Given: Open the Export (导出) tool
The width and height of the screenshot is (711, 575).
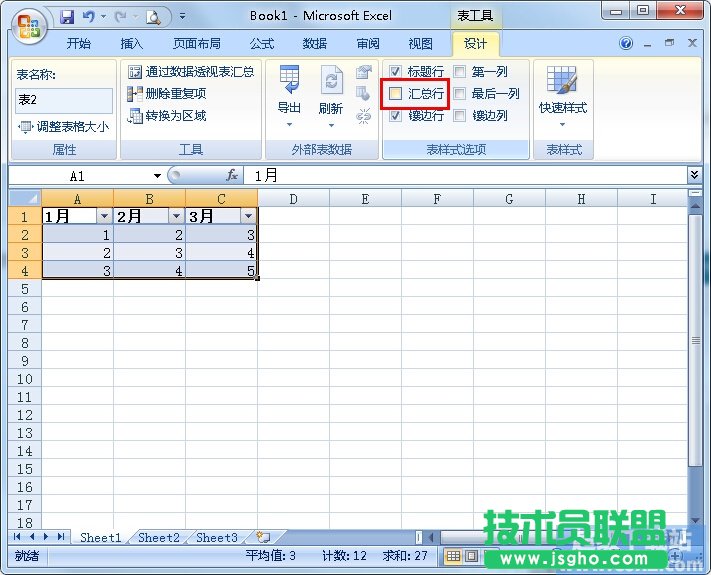Looking at the screenshot, I should click(289, 90).
